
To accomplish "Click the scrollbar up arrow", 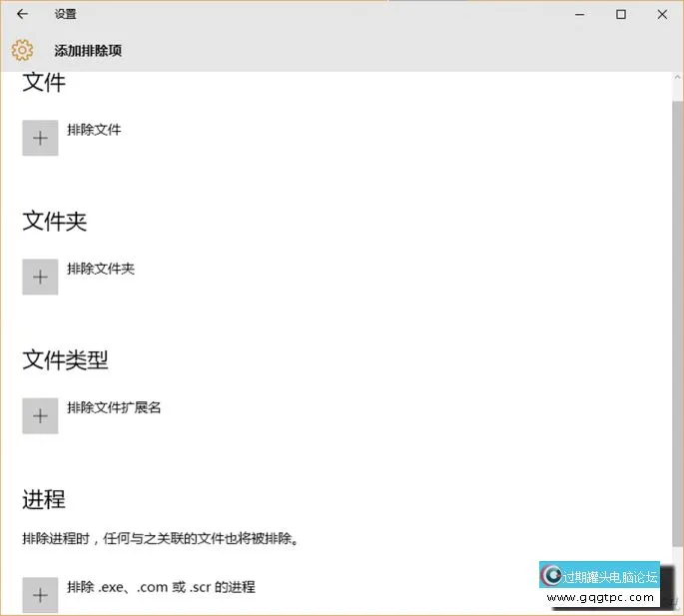I will (677, 77).
